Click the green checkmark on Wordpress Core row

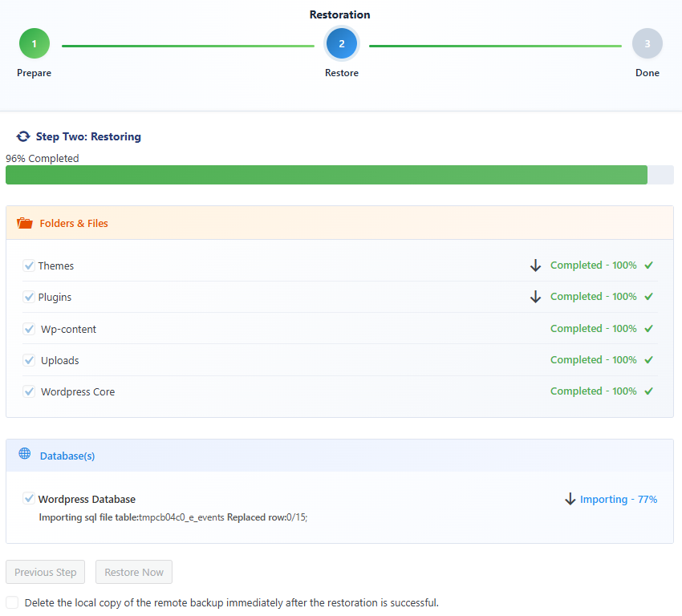[x=647, y=391]
